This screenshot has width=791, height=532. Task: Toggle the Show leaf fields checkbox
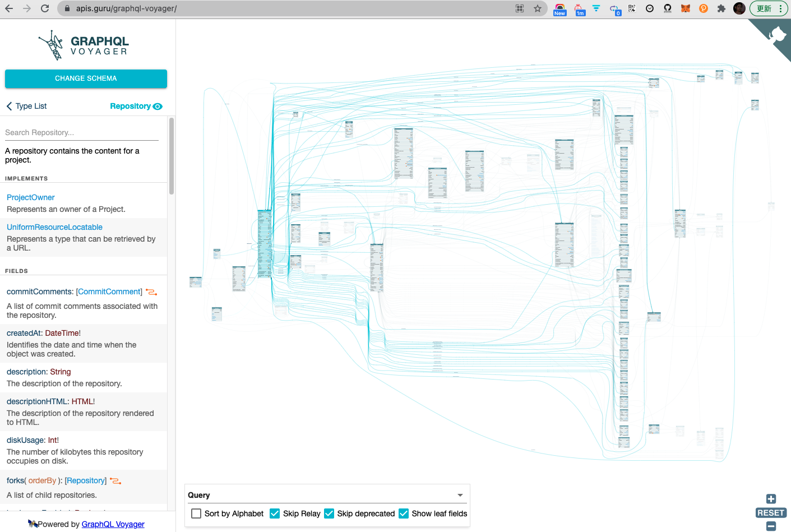404,514
